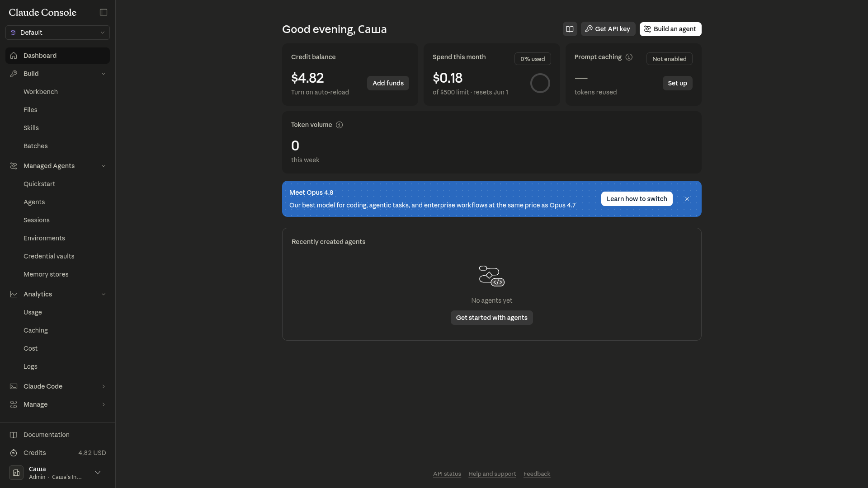Open the Default workspace dropdown
Viewport: 868px width, 488px height.
[x=57, y=33]
